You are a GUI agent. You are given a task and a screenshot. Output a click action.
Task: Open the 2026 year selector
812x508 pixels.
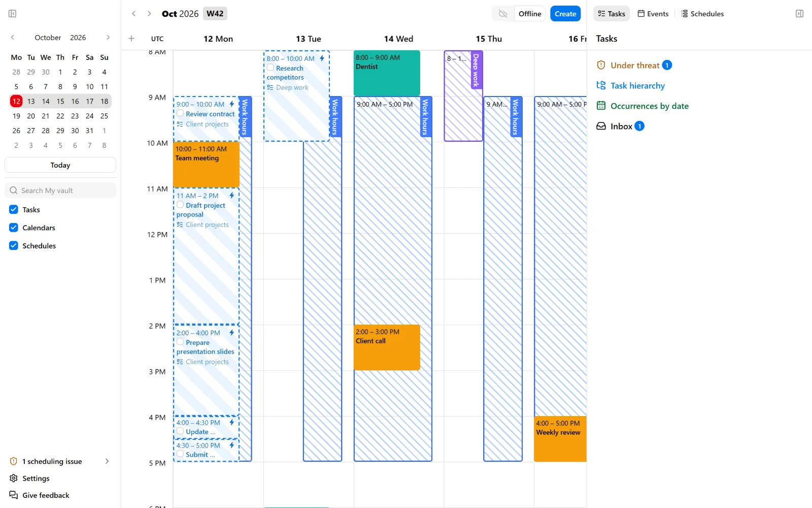click(78, 38)
